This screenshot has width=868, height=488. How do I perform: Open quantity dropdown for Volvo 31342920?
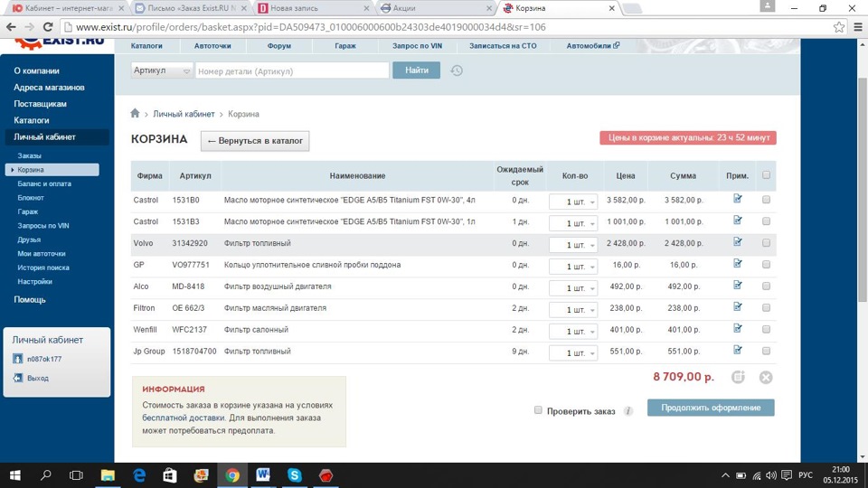[x=573, y=245]
